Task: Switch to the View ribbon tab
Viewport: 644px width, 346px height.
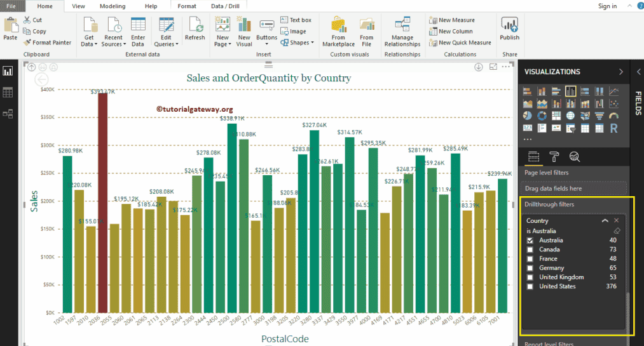Action: 78,6
